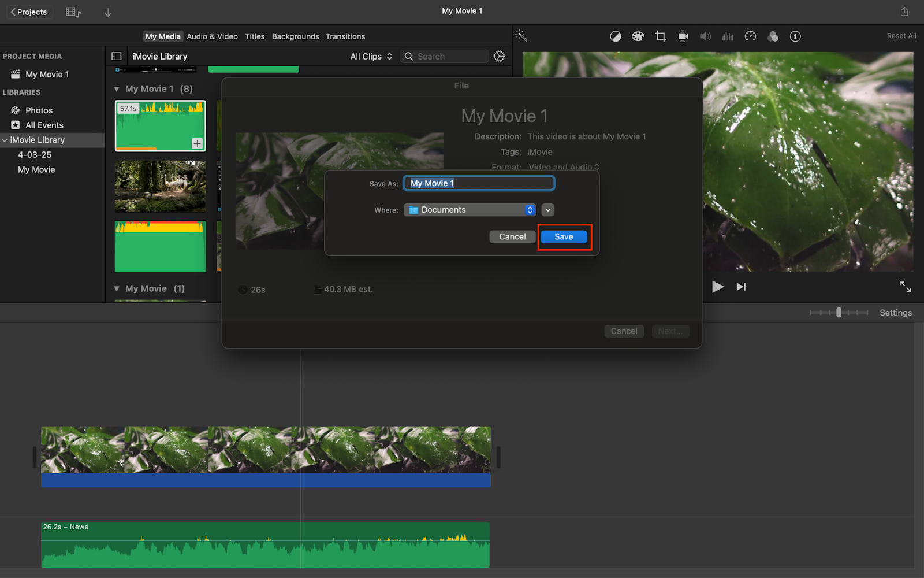Click the blue Save button
The height and width of the screenshot is (578, 924).
point(564,237)
